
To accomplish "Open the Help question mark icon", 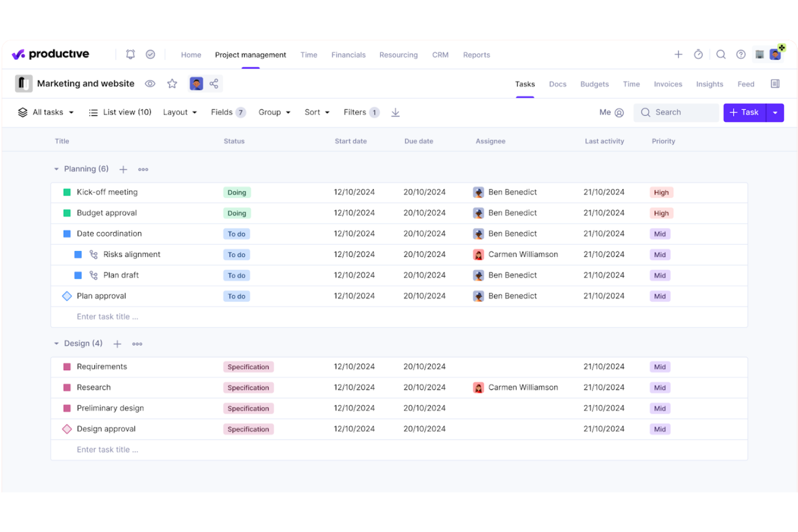I will (x=741, y=54).
